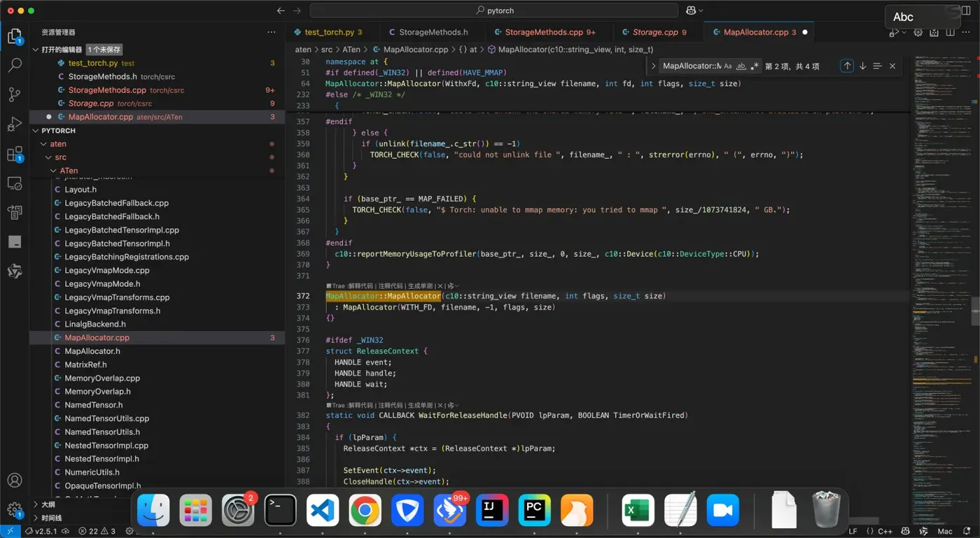Collapse the aten folder
980x538 pixels.
tap(43, 144)
